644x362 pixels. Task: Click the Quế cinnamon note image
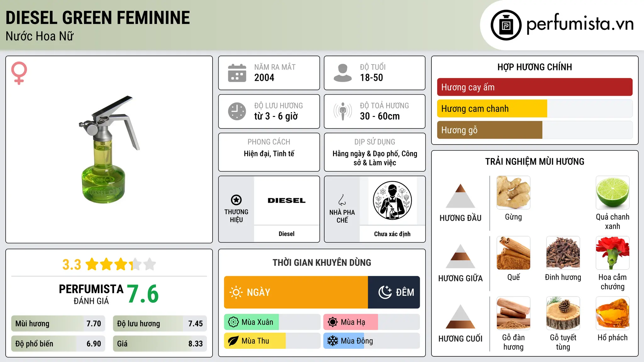(x=514, y=253)
